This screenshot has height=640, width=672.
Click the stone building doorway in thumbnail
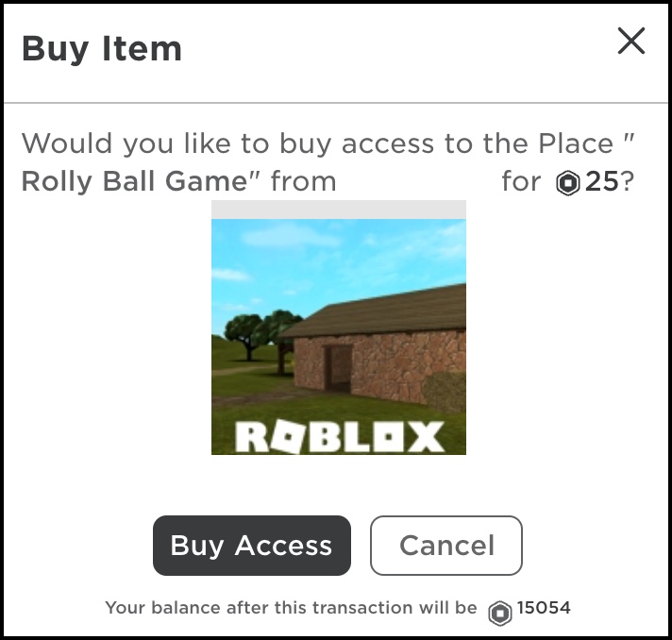(x=338, y=367)
